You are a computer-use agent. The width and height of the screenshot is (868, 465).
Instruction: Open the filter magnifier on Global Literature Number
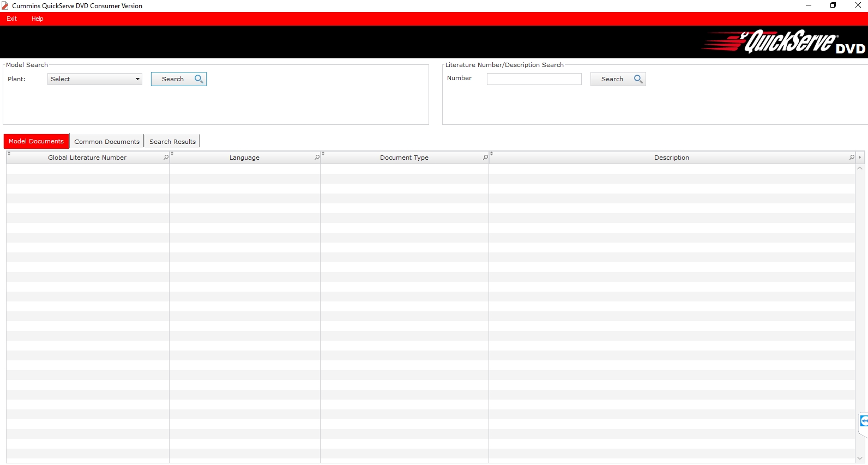click(x=166, y=158)
